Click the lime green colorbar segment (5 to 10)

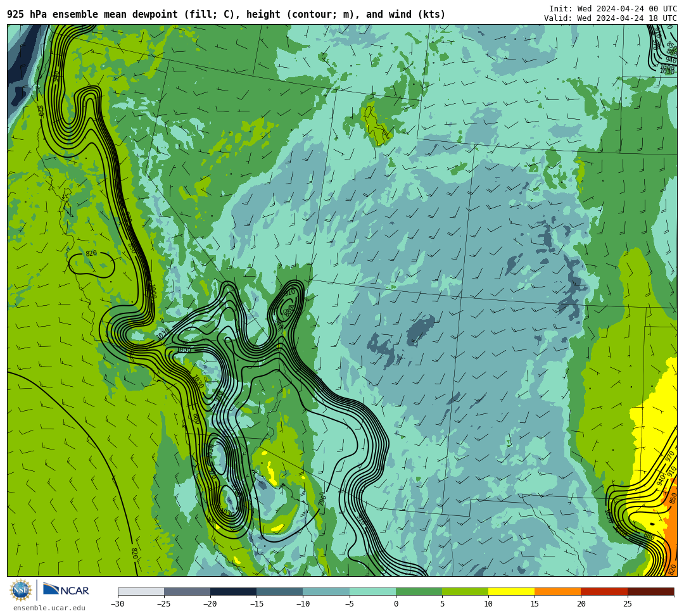465,591
